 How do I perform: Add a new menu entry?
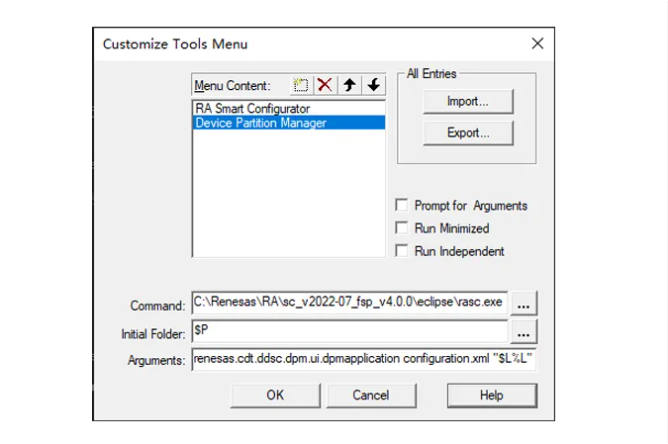pos(301,85)
